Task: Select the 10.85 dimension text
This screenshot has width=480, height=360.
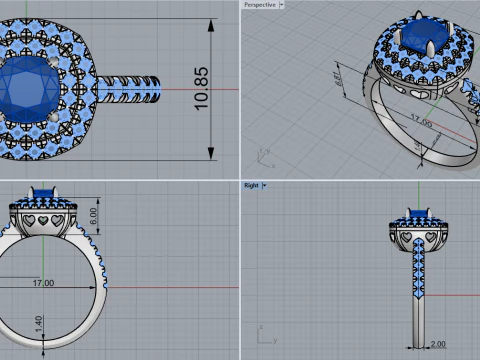Action: pos(201,89)
